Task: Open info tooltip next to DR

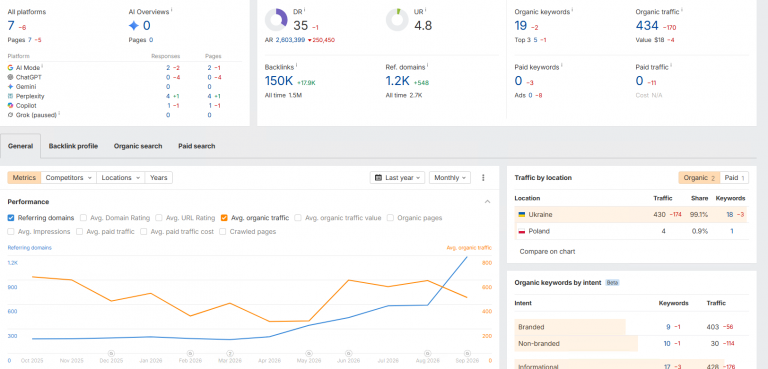Action: (305, 9)
